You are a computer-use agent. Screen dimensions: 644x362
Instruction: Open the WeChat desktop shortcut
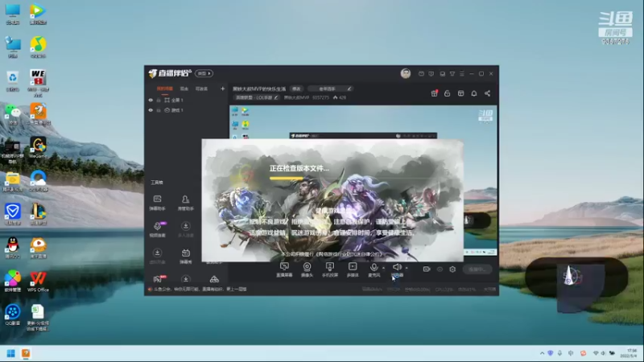pos(13,114)
